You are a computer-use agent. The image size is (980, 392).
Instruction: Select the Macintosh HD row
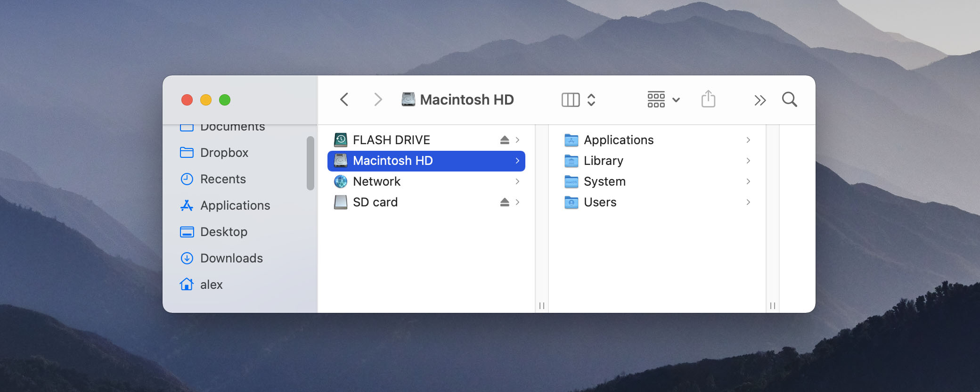click(x=426, y=161)
